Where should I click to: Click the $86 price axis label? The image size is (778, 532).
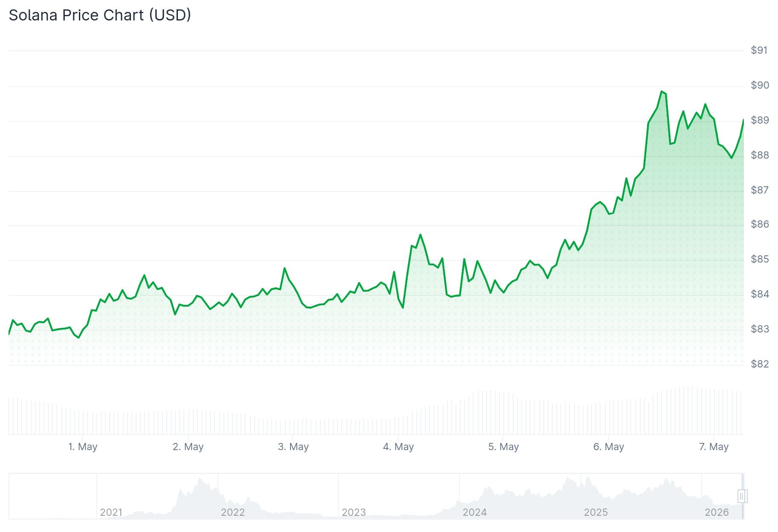[760, 224]
